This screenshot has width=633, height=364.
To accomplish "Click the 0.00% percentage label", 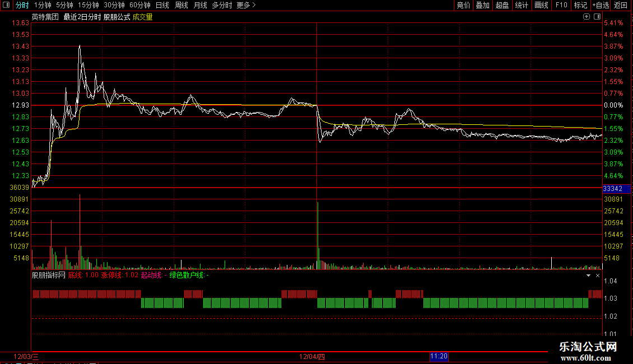I will (x=613, y=105).
